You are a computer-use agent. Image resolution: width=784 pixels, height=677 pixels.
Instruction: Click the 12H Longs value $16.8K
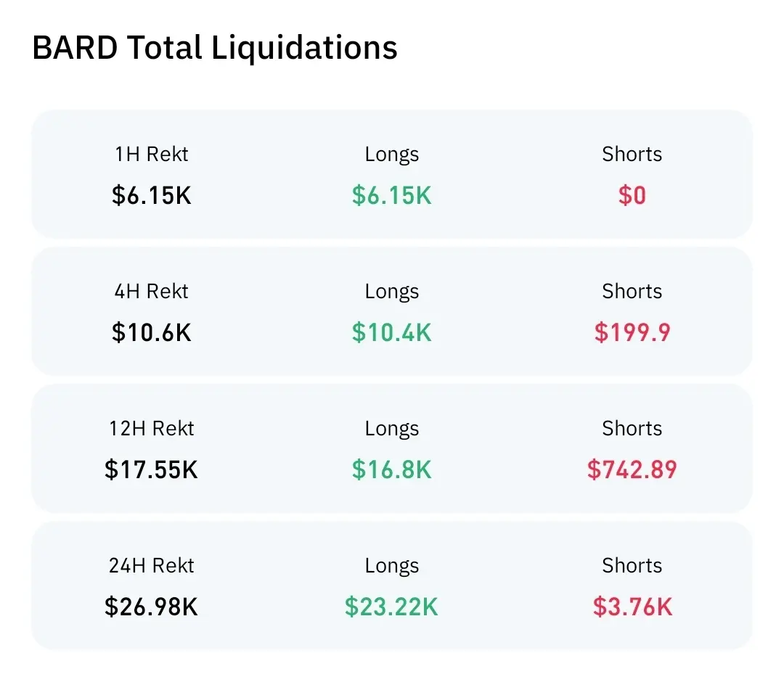coord(391,469)
